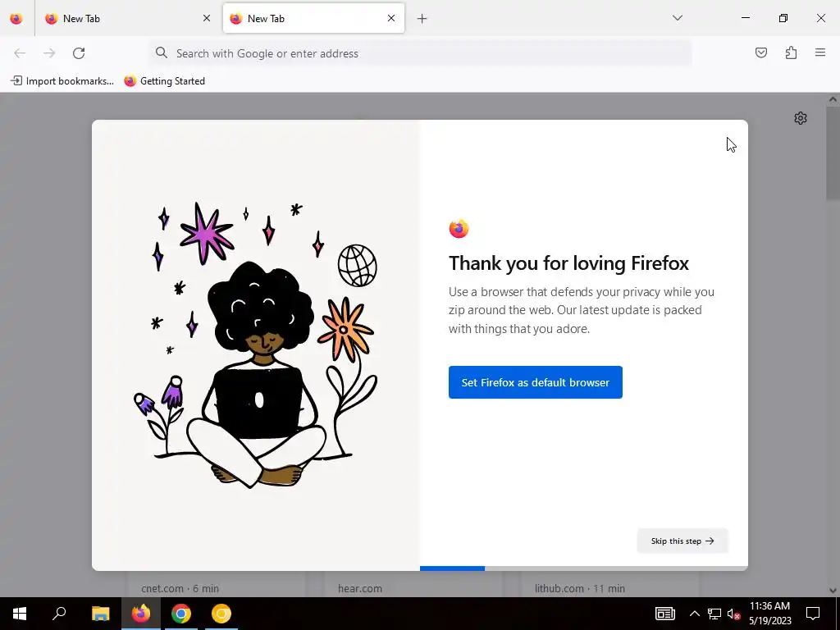Click Firefox taskbar icon

141,614
